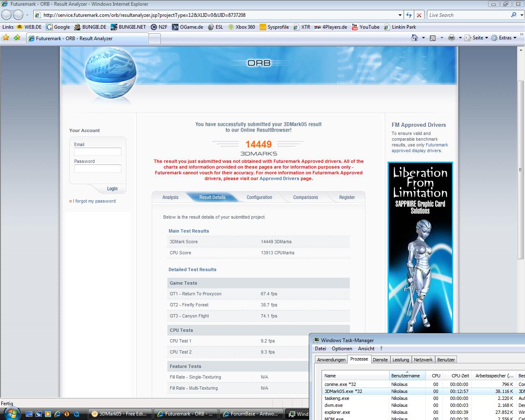
Task: Launch Internet Explorer from Quick Launch
Action: (x=57, y=414)
